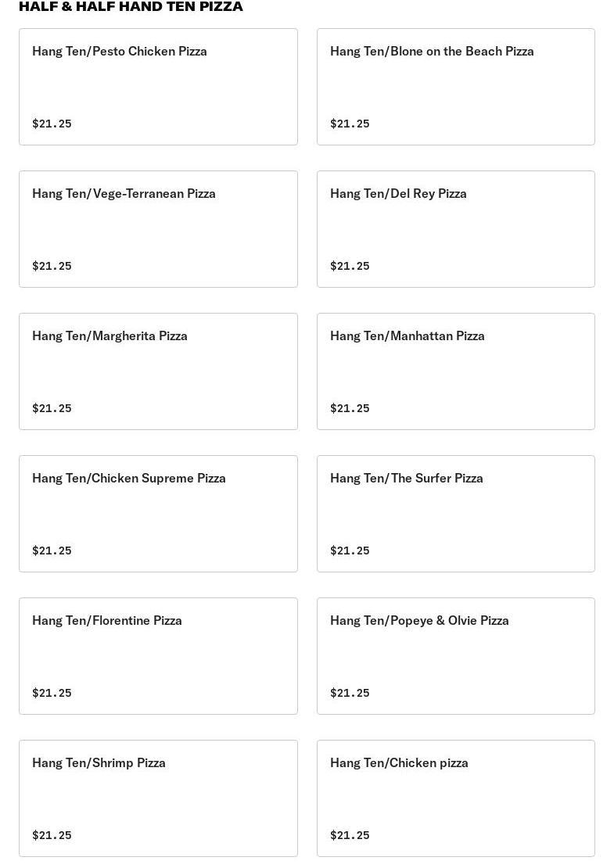Open Hang Ten/Del Rey Pizza details
The image size is (614, 868).
coord(456,229)
